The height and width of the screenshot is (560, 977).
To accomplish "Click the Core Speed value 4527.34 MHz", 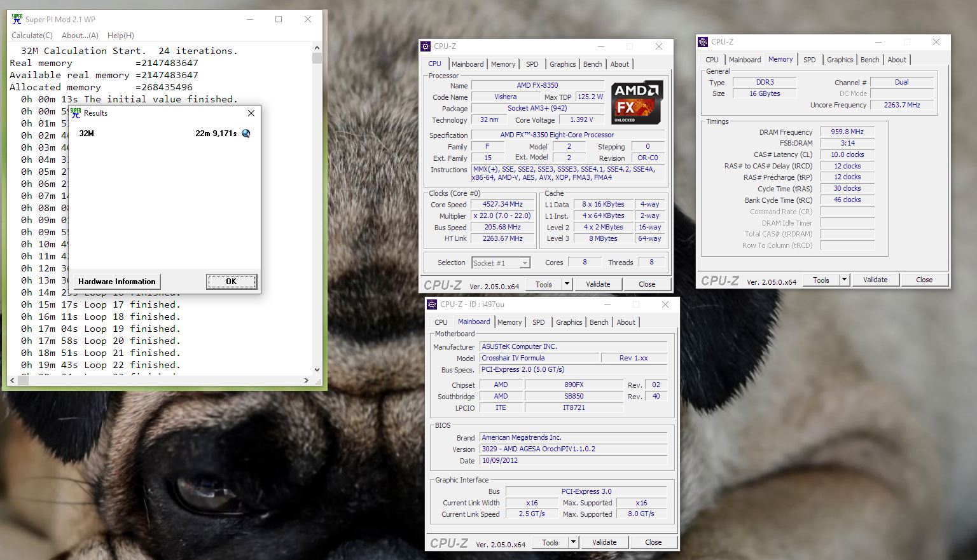I will 502,205.
